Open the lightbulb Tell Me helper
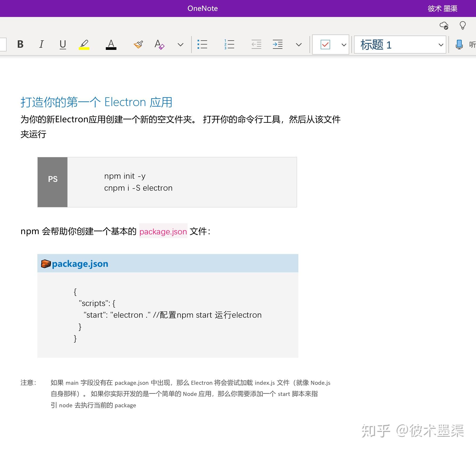The width and height of the screenshot is (476, 450). click(462, 25)
